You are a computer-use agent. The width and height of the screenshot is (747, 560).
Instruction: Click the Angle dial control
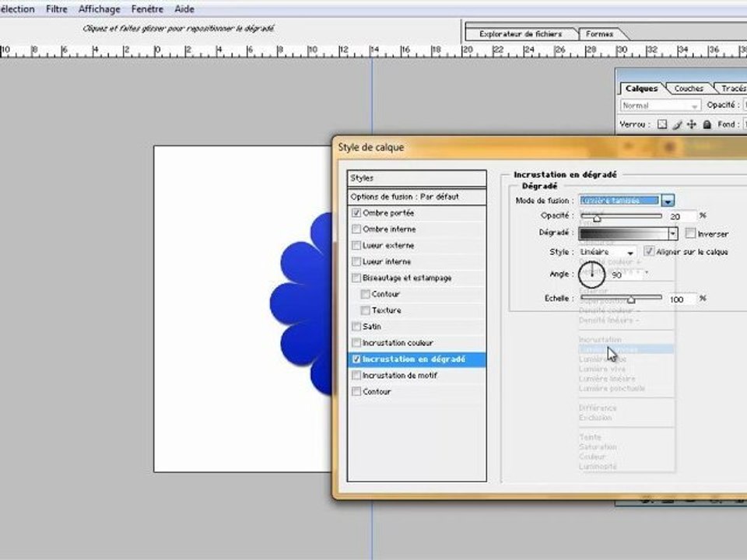point(591,275)
